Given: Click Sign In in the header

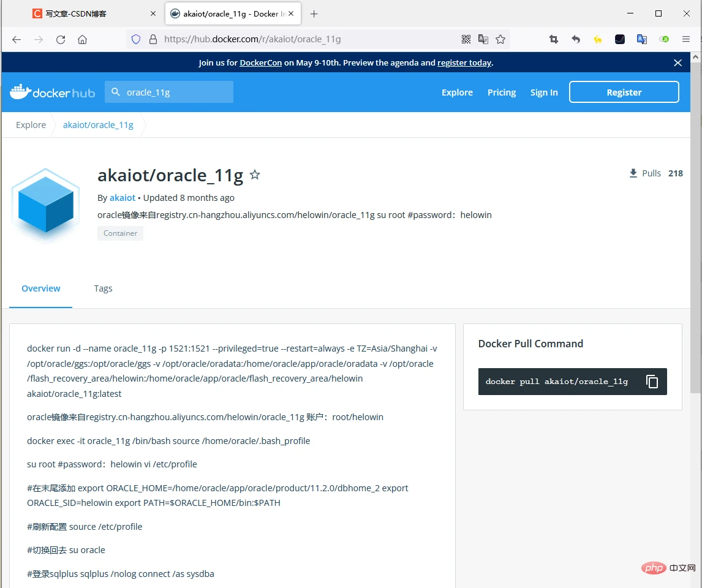Looking at the screenshot, I should click(x=544, y=92).
